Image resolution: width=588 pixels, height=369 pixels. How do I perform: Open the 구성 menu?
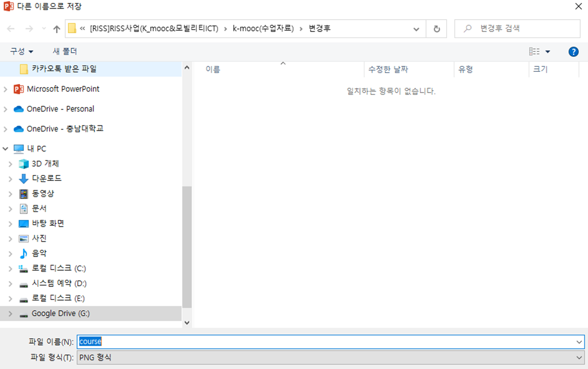(x=22, y=51)
